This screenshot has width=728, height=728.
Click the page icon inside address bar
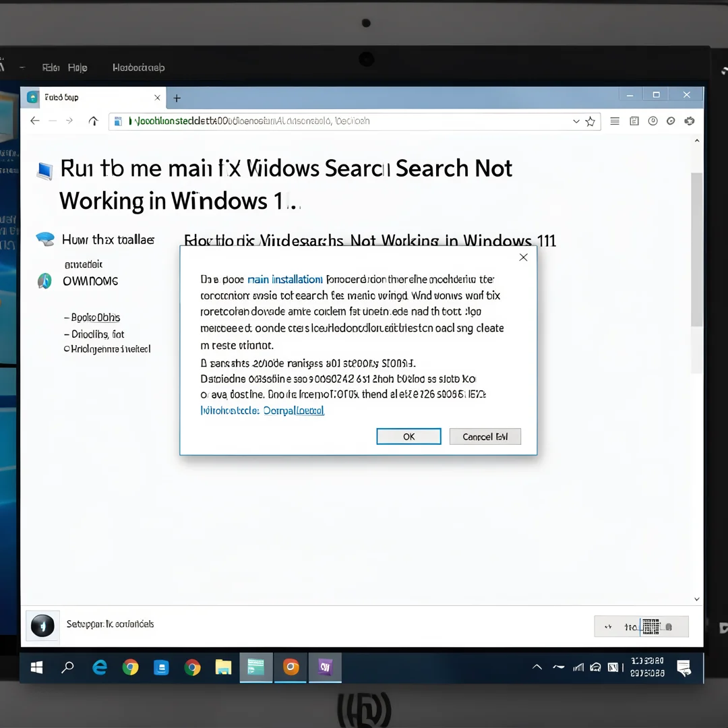tap(119, 121)
